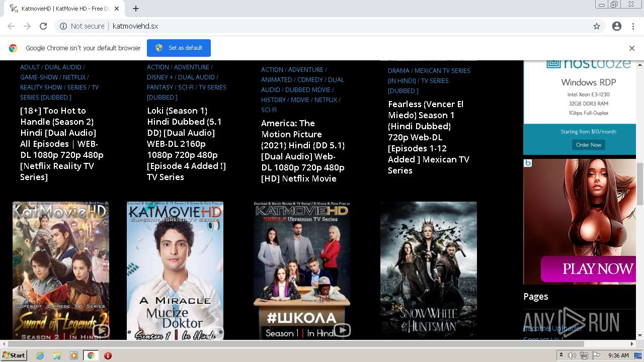Click the video play icon on the #ШКОЛА poster
The height and width of the screenshot is (362, 644).
pyautogui.click(x=342, y=330)
